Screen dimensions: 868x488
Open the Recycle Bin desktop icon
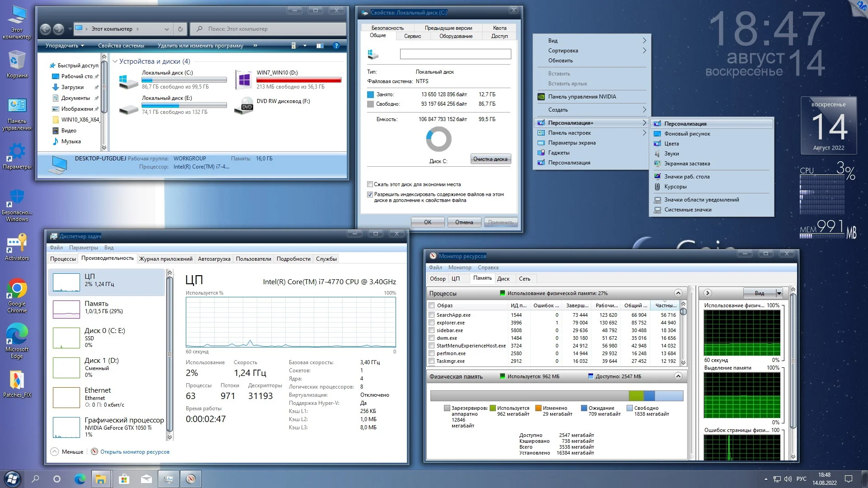tap(17, 61)
